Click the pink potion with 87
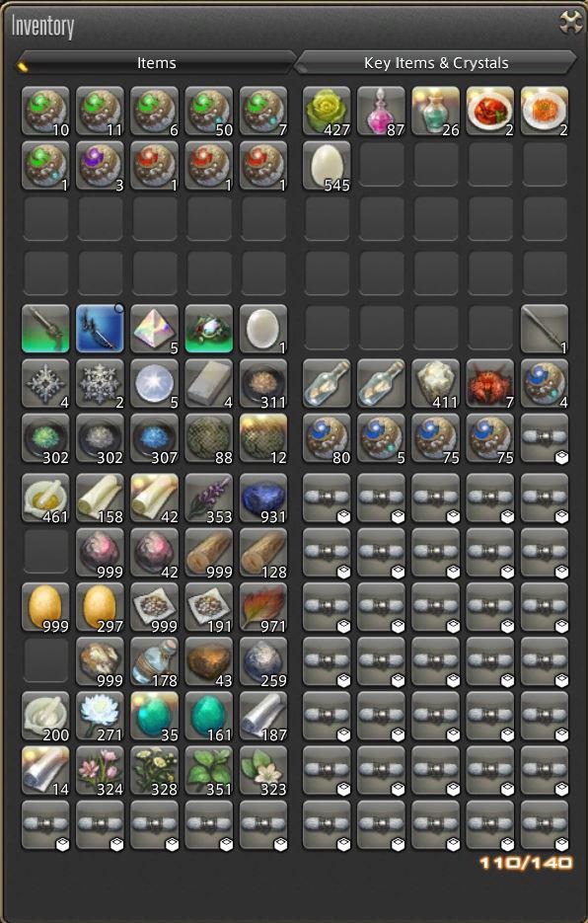The image size is (588, 923). point(382,112)
